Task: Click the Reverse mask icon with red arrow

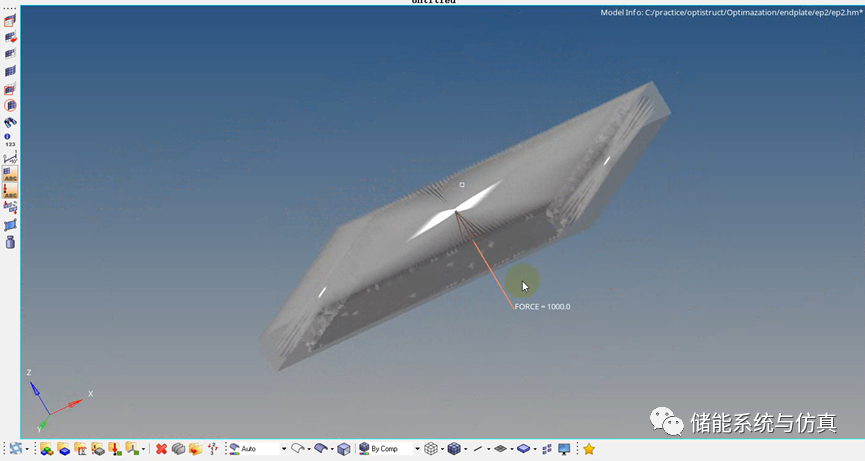Action: [x=10, y=37]
